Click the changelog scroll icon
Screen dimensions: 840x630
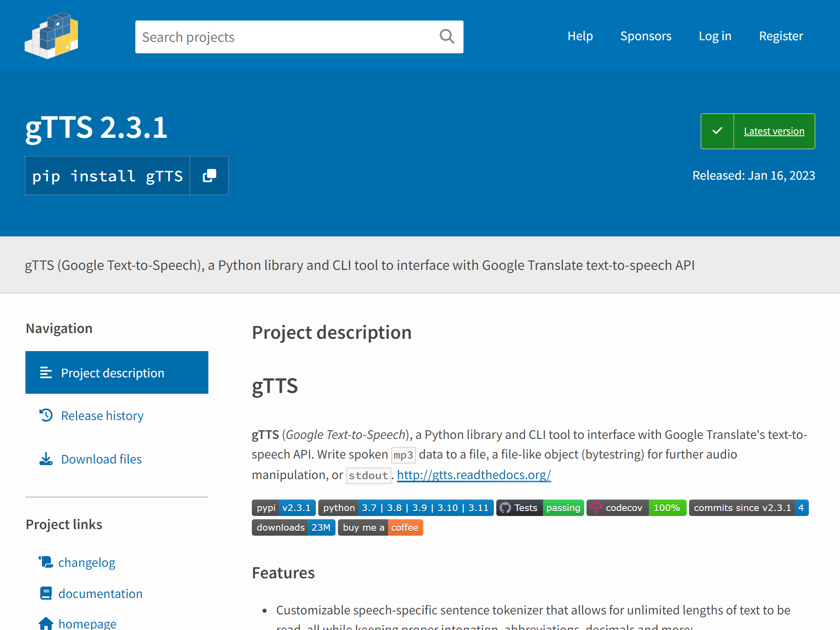[46, 562]
